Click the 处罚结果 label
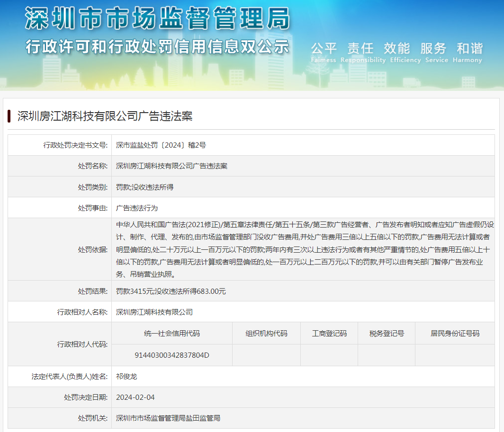The height and width of the screenshot is (432, 504). (92, 291)
